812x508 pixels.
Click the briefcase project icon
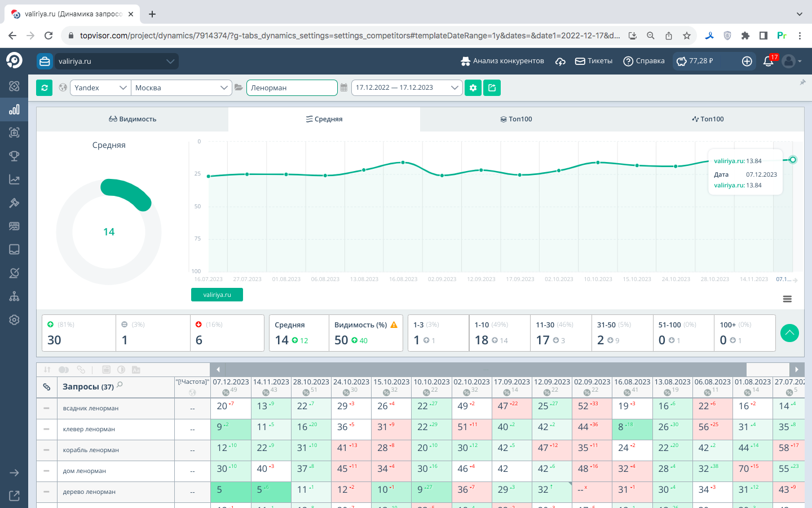tap(45, 61)
